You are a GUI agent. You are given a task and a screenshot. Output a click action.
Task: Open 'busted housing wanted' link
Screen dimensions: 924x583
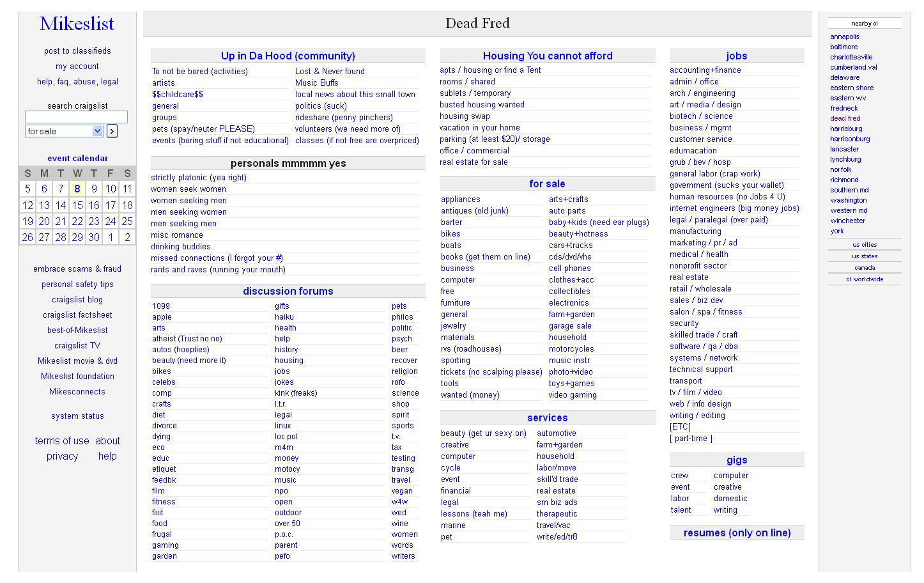pos(482,105)
